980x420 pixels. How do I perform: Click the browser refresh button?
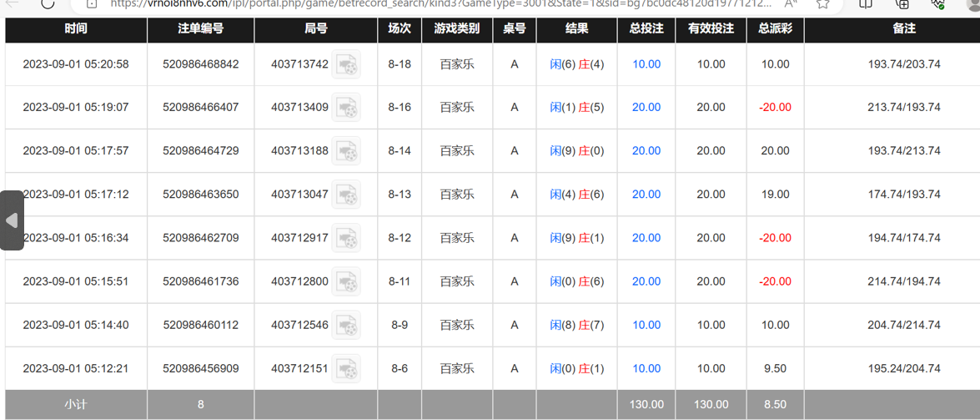48,3
